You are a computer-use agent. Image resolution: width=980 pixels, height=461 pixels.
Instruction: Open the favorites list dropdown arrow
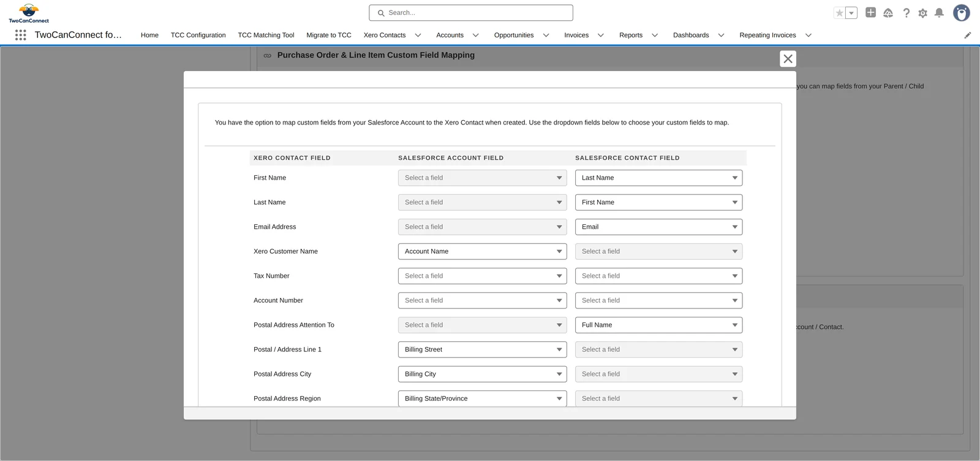point(851,13)
